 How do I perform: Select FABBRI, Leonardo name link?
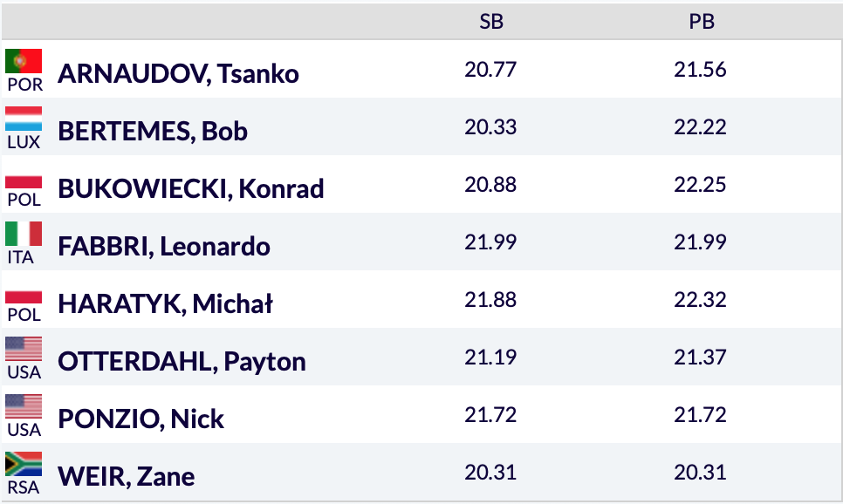(x=164, y=246)
